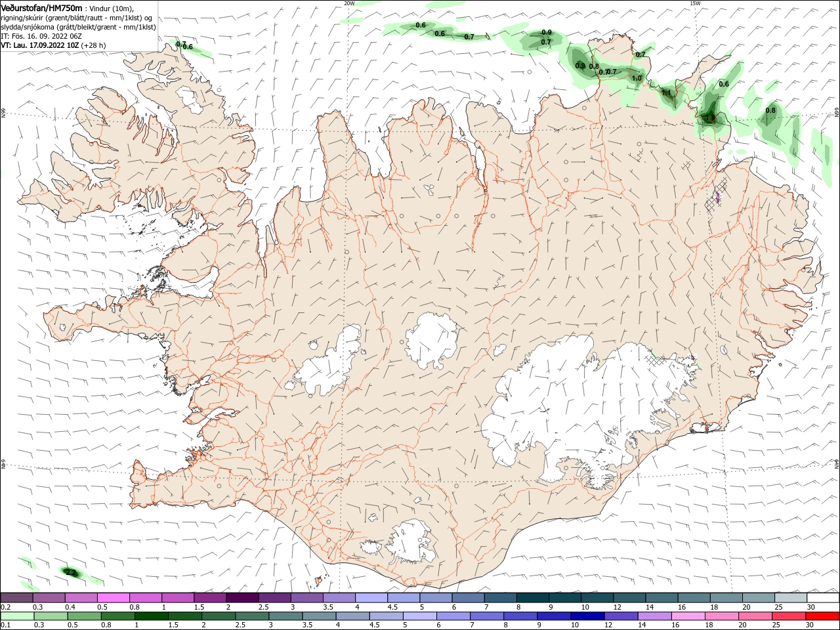Screen dimensions: 840x630
Task: Pick upper scale darkest purple swatch at 2
Action: pos(242,598)
